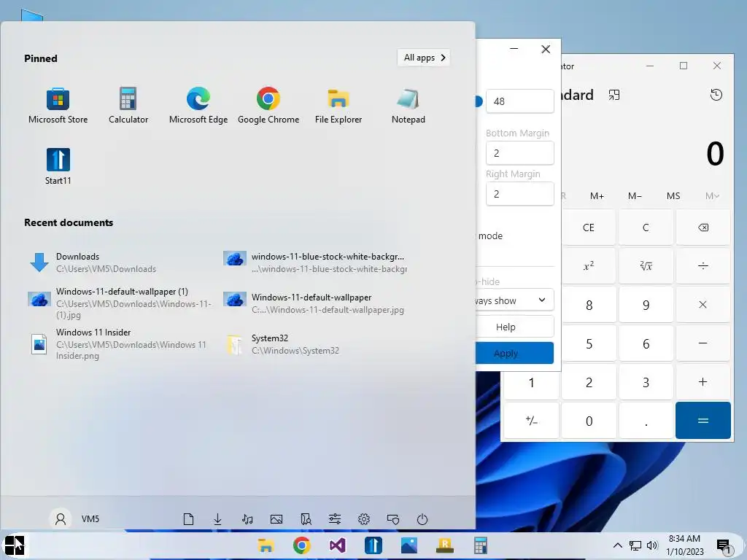Open the footer icon right of Pictures

click(306, 519)
